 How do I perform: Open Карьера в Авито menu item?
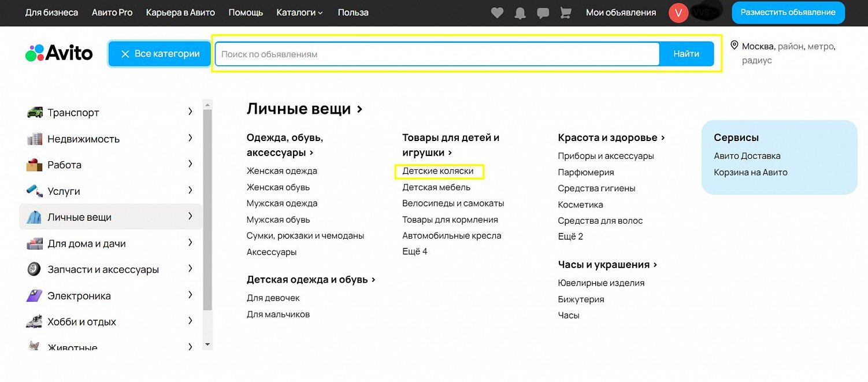pyautogui.click(x=180, y=12)
